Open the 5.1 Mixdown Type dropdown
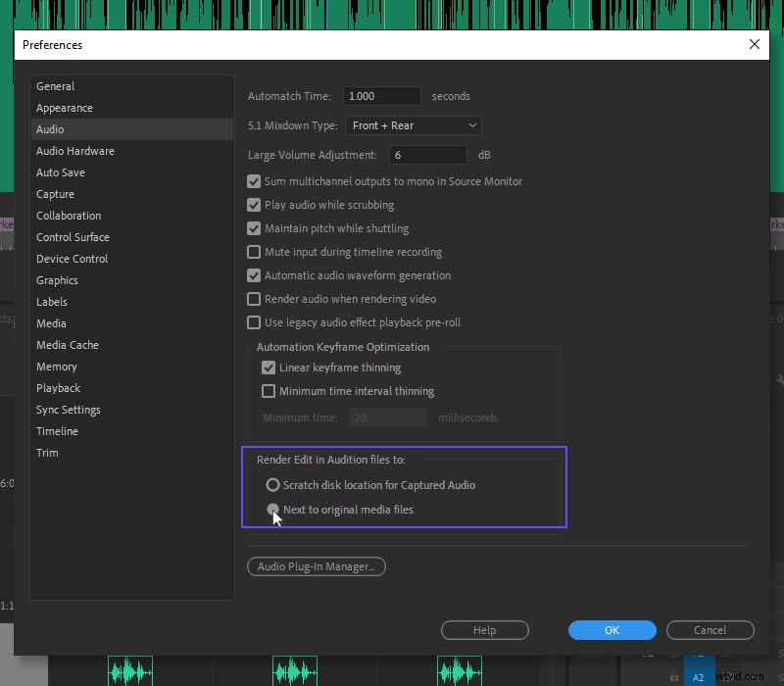This screenshot has height=686, width=784. [x=413, y=125]
